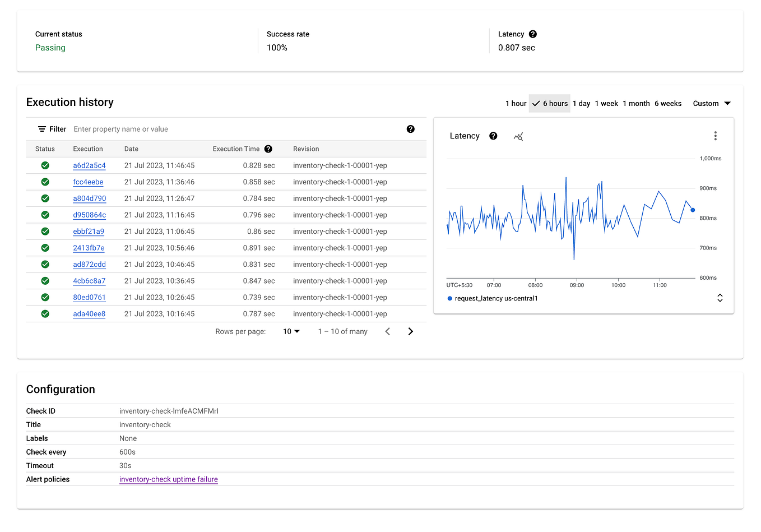Screen dimensions: 761x532
Task: Open the Execution Time column help icon
Action: [268, 149]
